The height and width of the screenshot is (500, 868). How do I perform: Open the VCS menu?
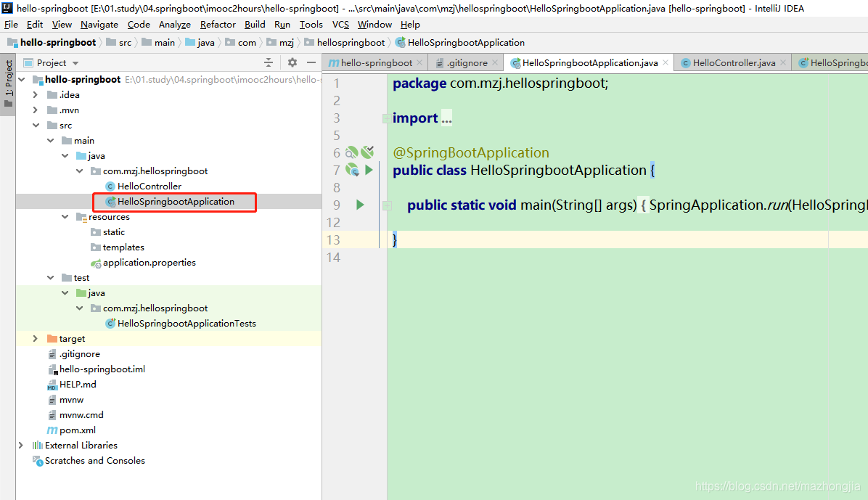pos(340,25)
